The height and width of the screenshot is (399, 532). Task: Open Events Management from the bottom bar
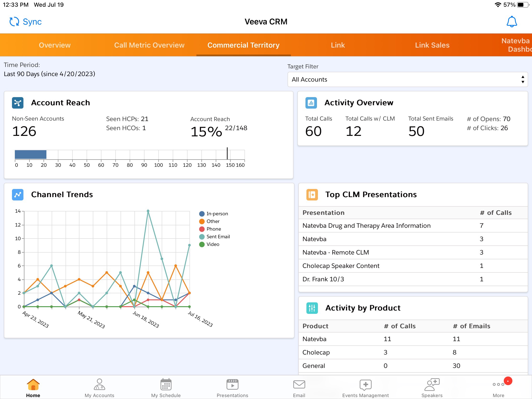pyautogui.click(x=365, y=387)
